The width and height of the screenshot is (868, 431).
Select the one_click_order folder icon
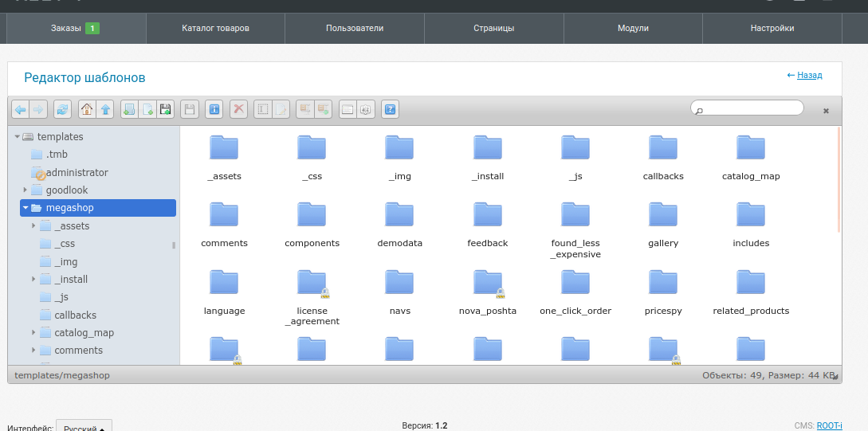coord(575,284)
